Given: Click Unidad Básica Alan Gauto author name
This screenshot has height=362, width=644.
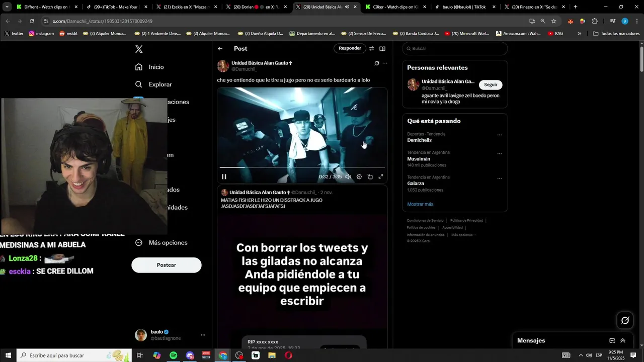Looking at the screenshot, I should tap(262, 63).
